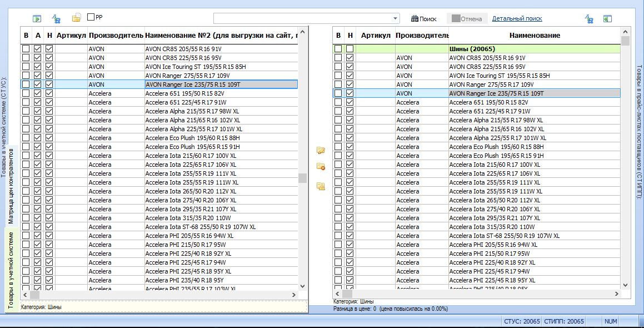The height and width of the screenshot is (328, 644).
Task: Select Accelera PHI 205/55 R16 94W XL in right table
Action: [535, 245]
